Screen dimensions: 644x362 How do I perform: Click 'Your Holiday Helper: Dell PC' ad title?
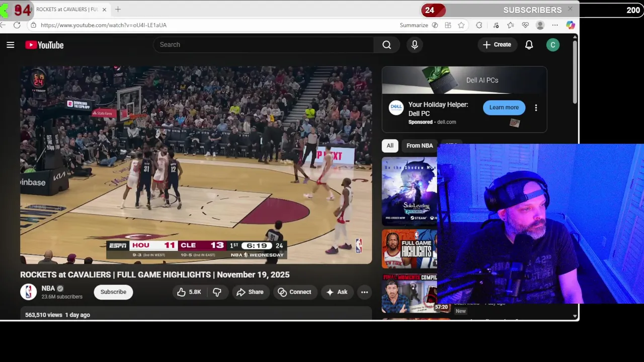pos(438,109)
